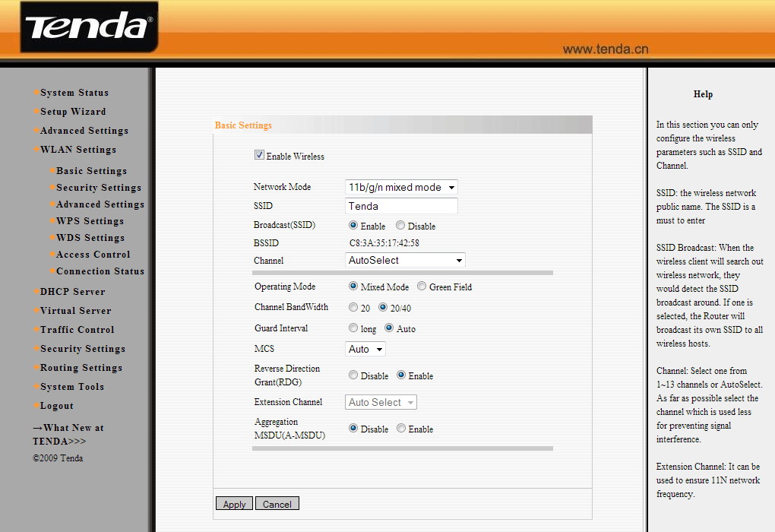Uncheck the Enable Wireless checkbox
The width and height of the screenshot is (775, 532).
pyautogui.click(x=259, y=156)
